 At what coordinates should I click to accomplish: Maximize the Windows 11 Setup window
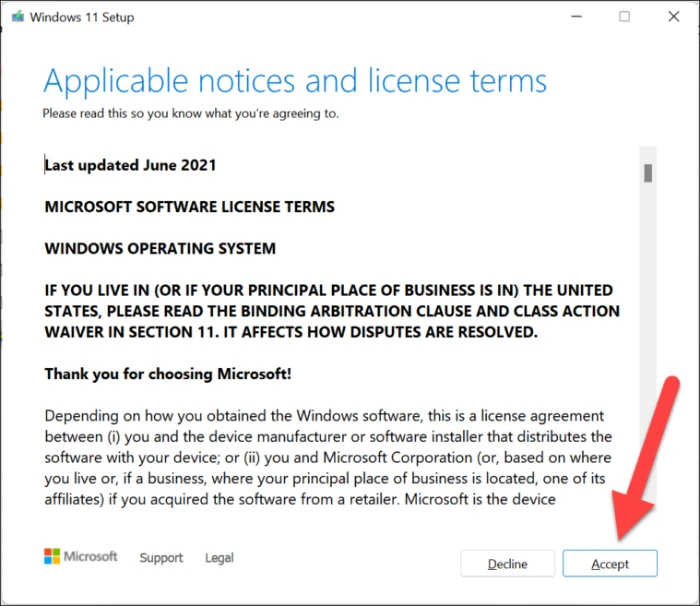pos(624,17)
